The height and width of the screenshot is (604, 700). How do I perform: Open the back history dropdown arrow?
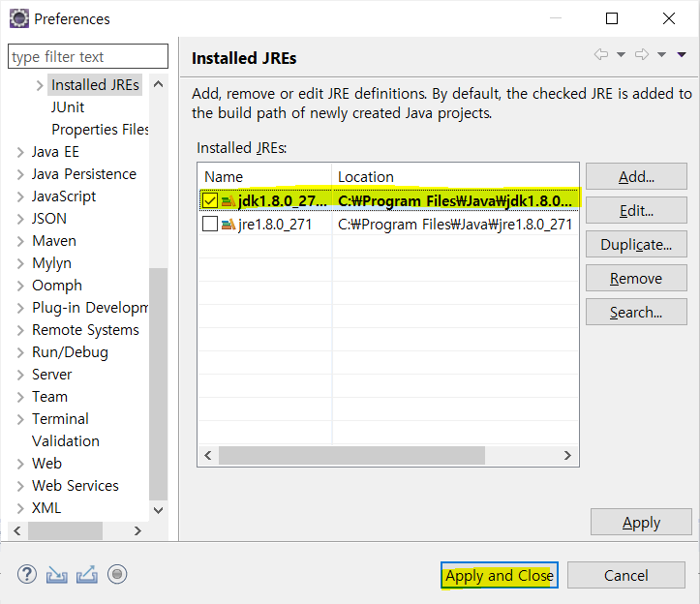pos(621,54)
